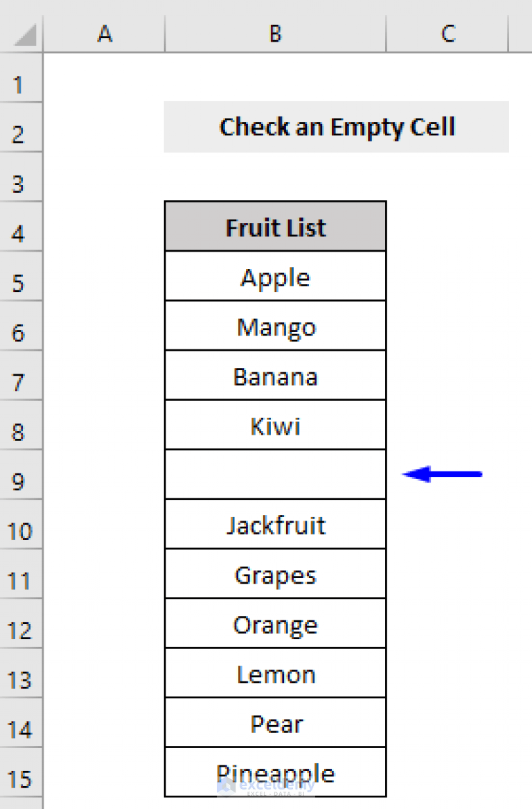Select the Banana cell
Viewport: 532px width, 809px height.
275,375
